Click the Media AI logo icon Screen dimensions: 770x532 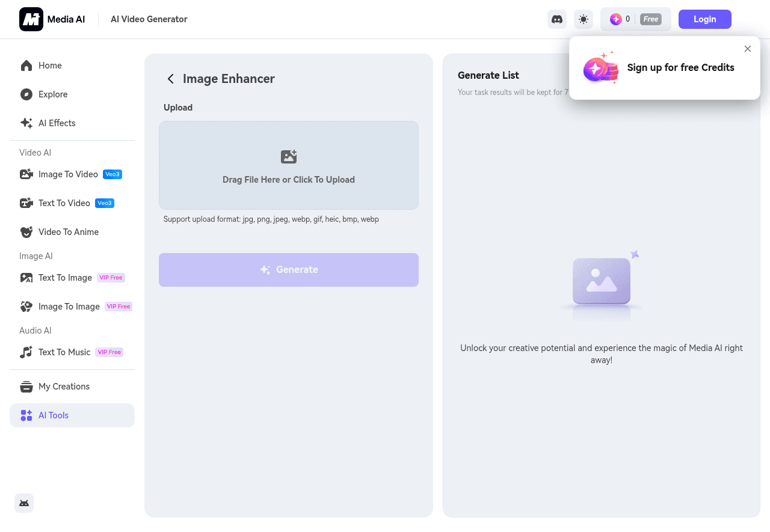pyautogui.click(x=31, y=19)
